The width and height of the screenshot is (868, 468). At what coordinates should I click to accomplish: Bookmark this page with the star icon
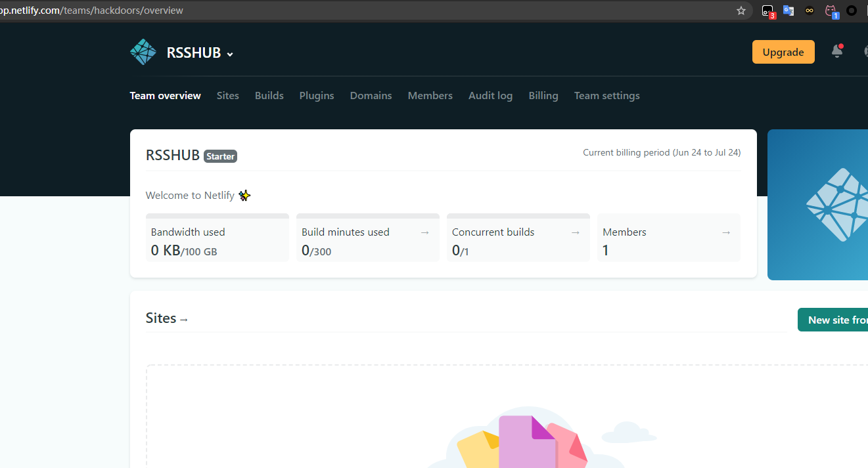click(741, 11)
